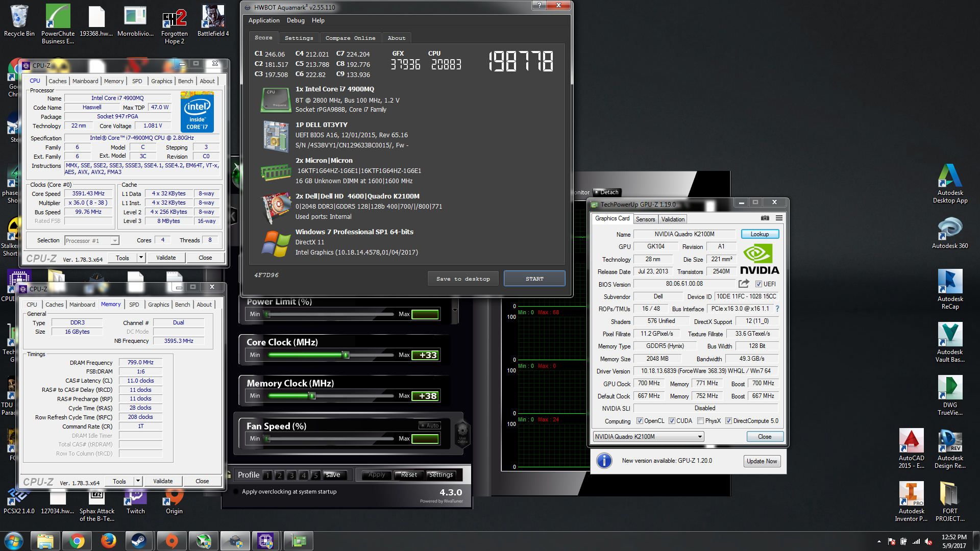
Task: Toggle the OpenCL checkbox
Action: click(x=640, y=421)
